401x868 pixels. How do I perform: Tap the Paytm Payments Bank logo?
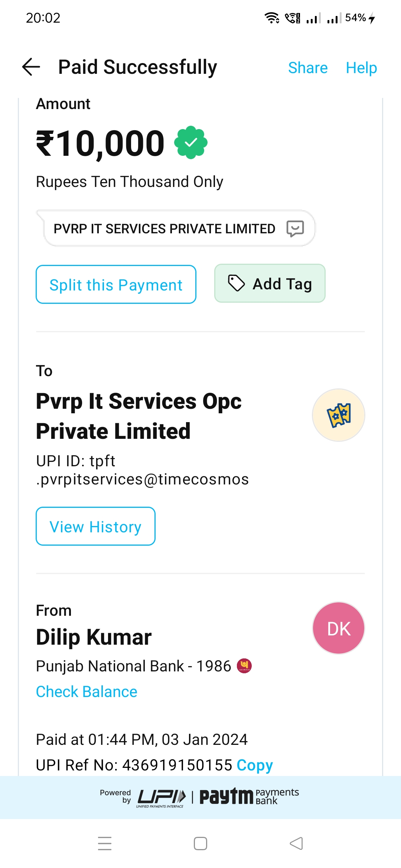tap(249, 797)
